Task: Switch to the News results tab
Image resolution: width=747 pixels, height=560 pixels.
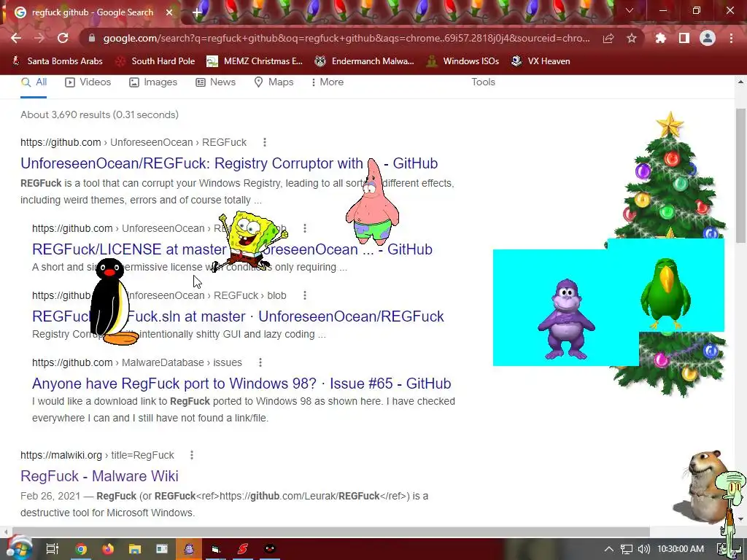Action: point(216,82)
